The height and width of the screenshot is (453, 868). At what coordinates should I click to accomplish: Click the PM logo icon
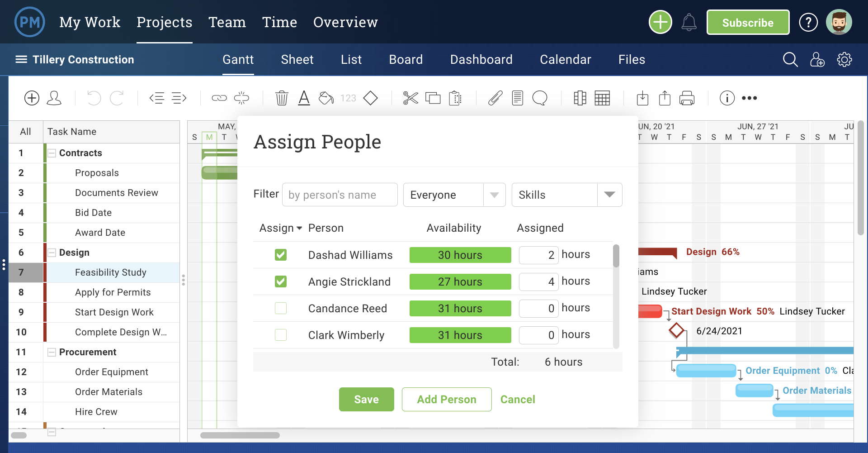(30, 22)
